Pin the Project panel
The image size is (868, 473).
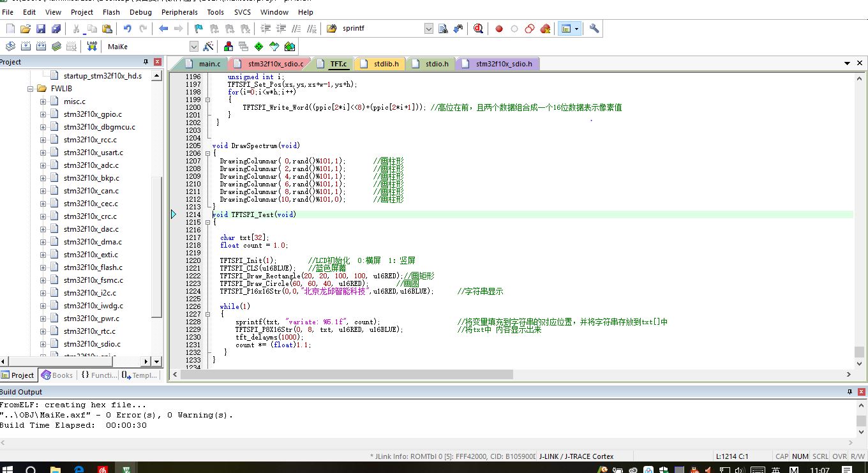pyautogui.click(x=146, y=62)
